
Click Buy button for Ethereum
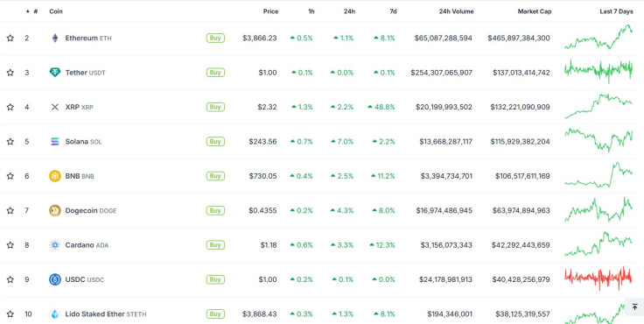point(215,39)
